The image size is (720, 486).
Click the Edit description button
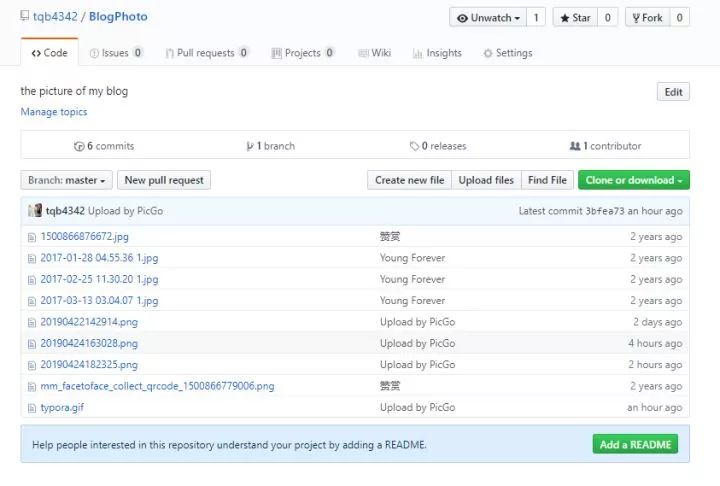pos(673,92)
